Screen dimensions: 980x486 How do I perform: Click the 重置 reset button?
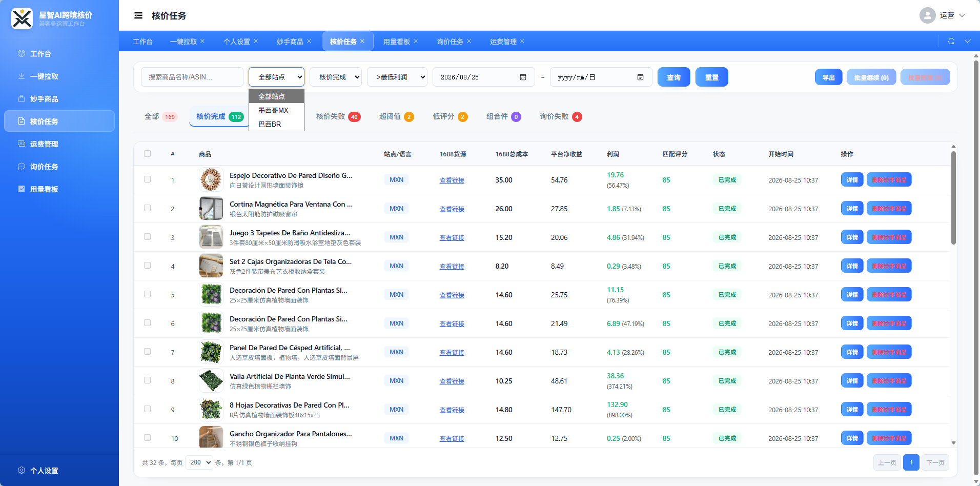(x=711, y=77)
